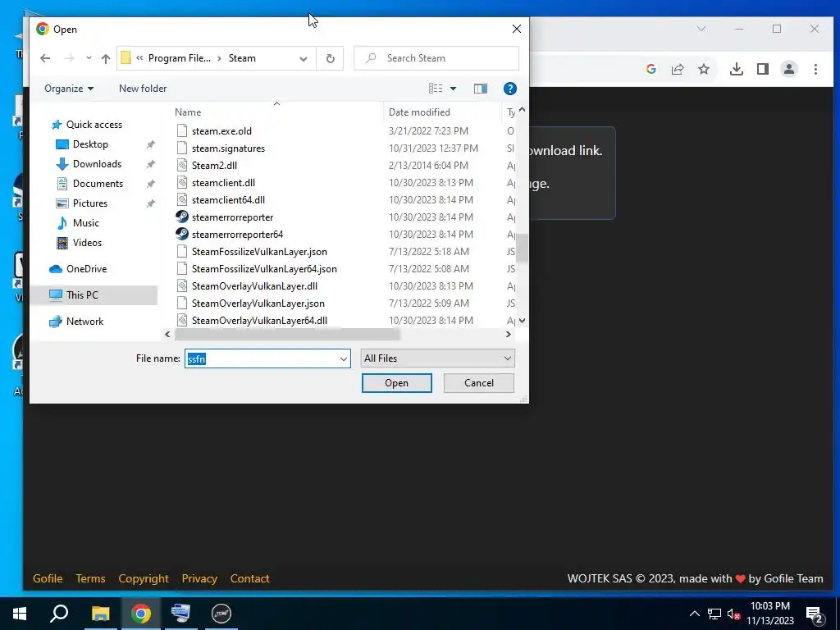The image size is (840, 630).
Task: Click the horizontal scrollbar thumb
Action: (287, 335)
